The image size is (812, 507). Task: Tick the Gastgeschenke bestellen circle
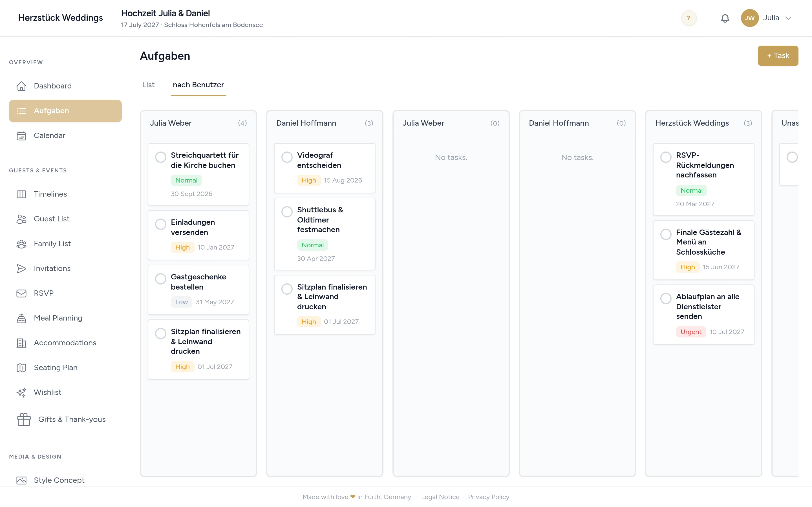point(161,279)
